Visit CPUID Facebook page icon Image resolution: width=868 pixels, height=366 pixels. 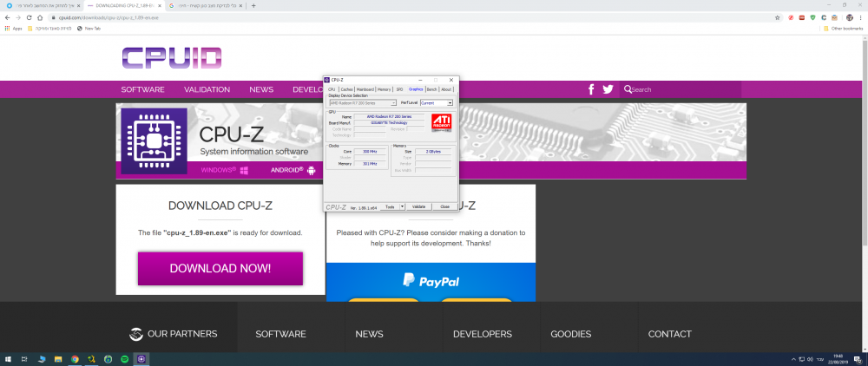click(x=591, y=89)
